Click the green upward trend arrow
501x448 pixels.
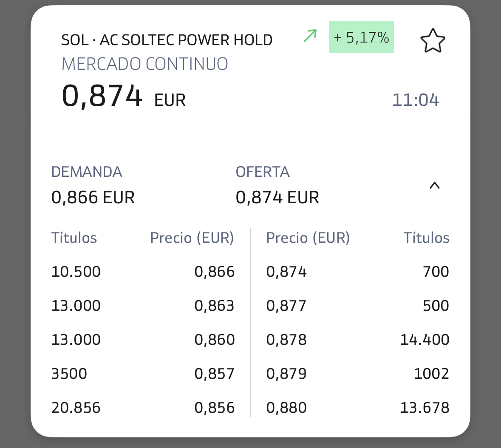[x=310, y=36]
